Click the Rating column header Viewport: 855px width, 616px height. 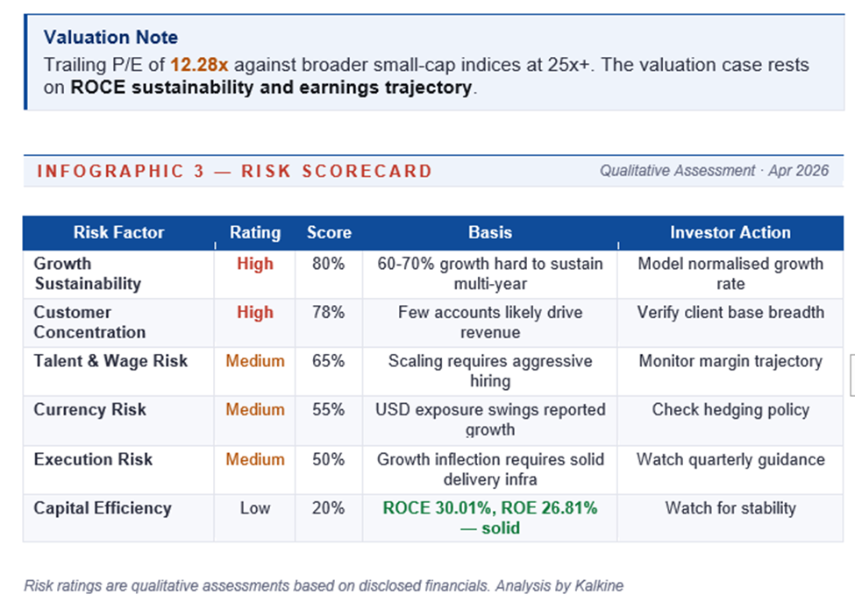pos(255,233)
